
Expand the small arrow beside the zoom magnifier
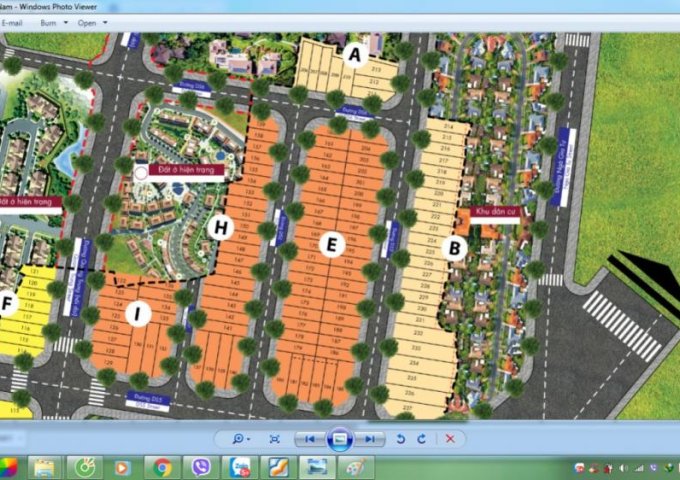tap(248, 439)
